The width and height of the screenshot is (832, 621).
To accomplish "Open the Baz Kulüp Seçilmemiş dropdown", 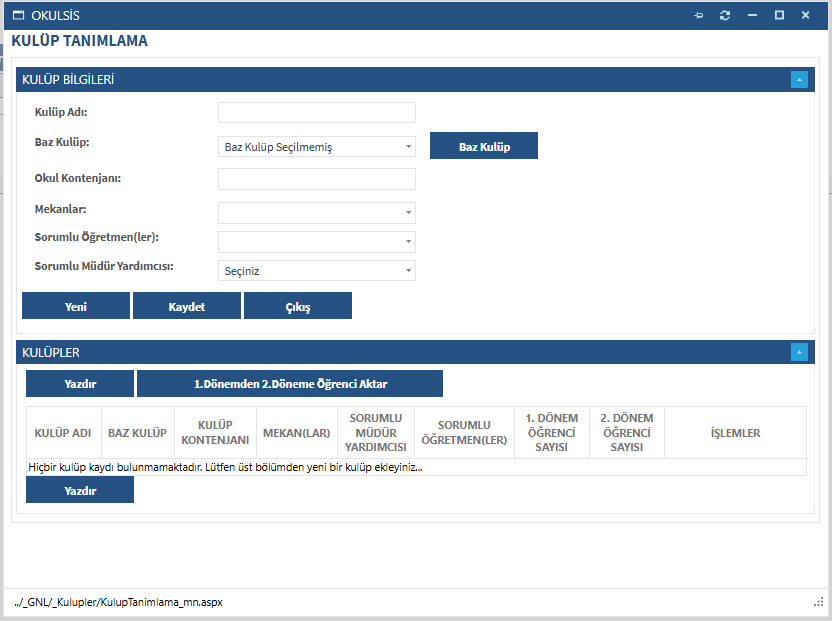I will [x=316, y=147].
